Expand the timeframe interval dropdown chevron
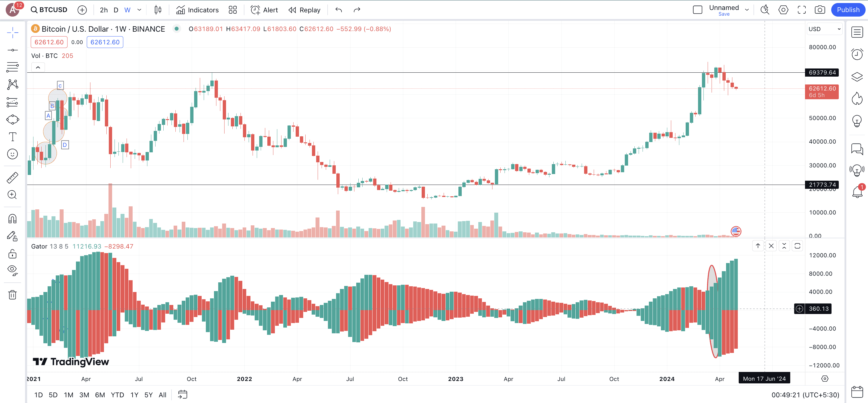 pyautogui.click(x=139, y=10)
